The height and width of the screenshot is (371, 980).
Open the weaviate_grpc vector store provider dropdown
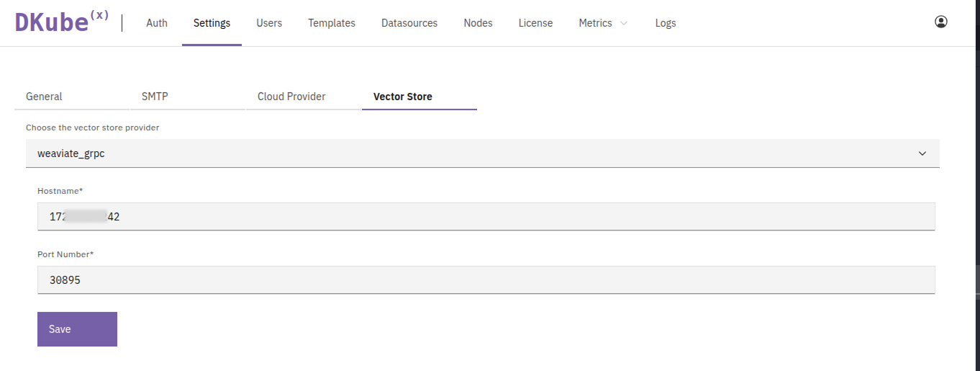pyautogui.click(x=475, y=153)
